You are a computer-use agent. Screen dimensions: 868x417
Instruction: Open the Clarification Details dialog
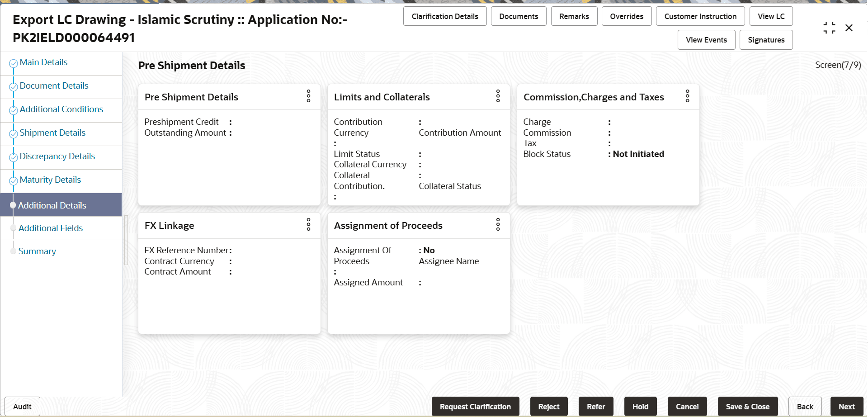(444, 16)
